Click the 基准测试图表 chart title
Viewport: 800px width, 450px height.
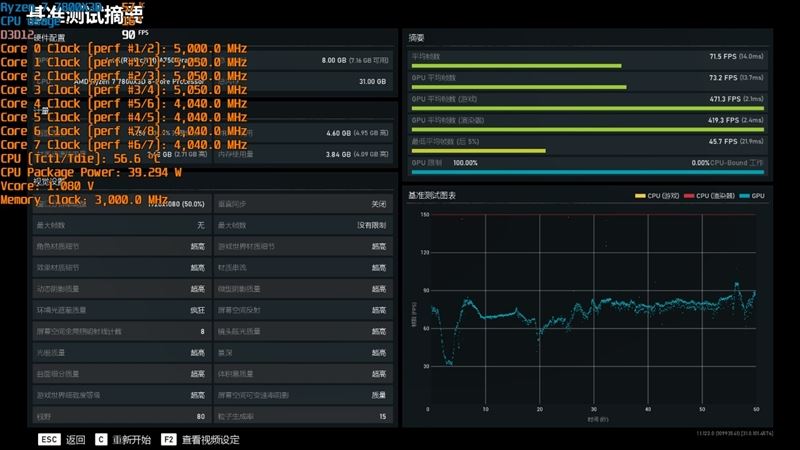(x=432, y=196)
